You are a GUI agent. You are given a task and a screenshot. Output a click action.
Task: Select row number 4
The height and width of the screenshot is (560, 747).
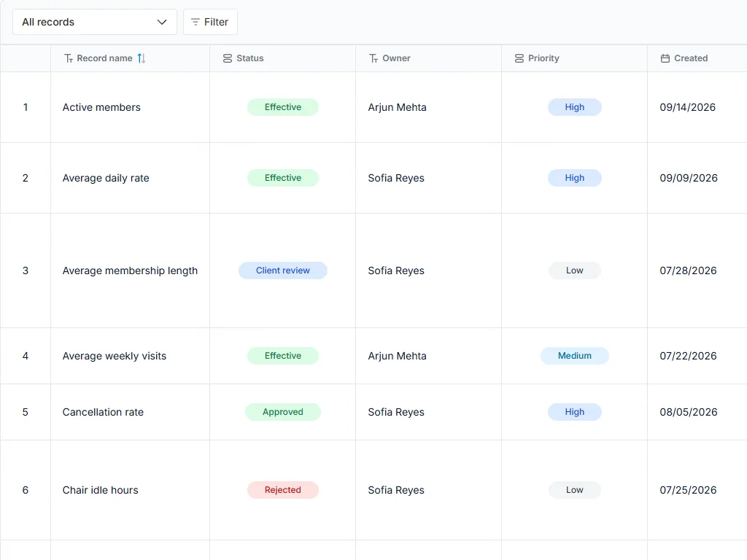pyautogui.click(x=26, y=356)
